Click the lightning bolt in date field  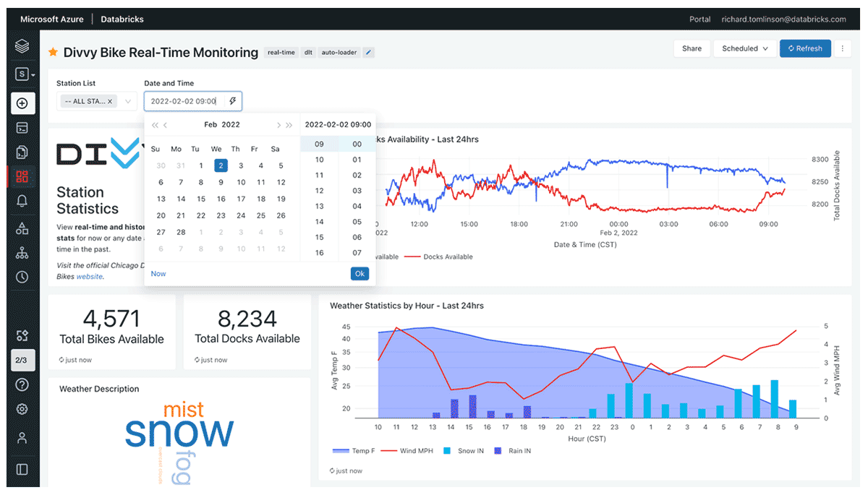click(232, 101)
